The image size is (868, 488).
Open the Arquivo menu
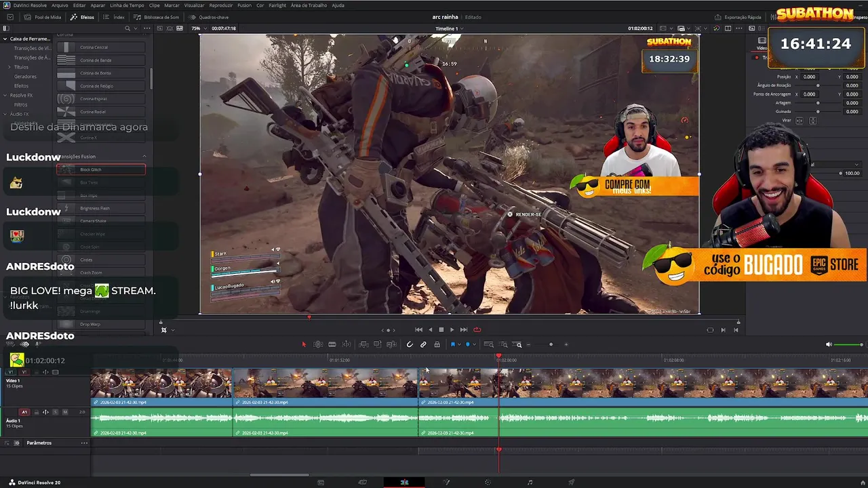click(60, 5)
